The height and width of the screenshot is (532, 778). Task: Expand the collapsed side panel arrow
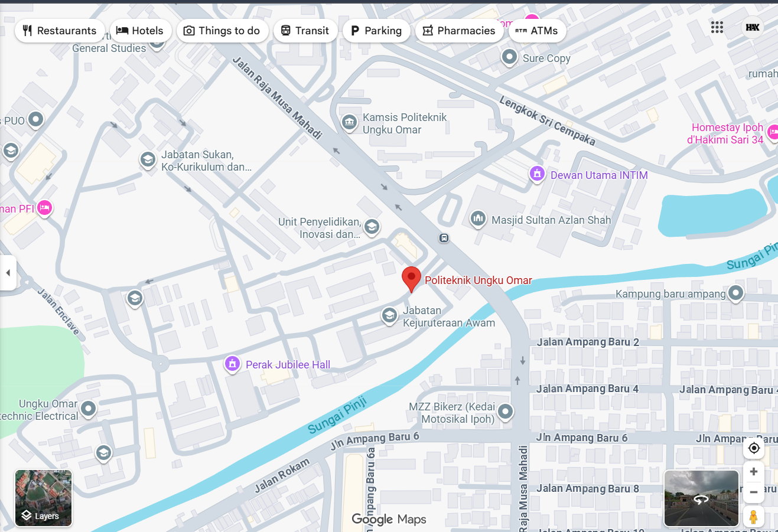pos(8,273)
